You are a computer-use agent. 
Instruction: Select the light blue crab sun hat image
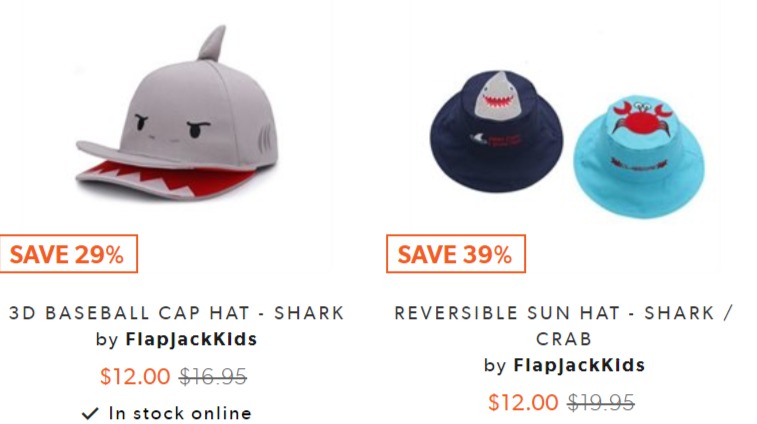639,155
